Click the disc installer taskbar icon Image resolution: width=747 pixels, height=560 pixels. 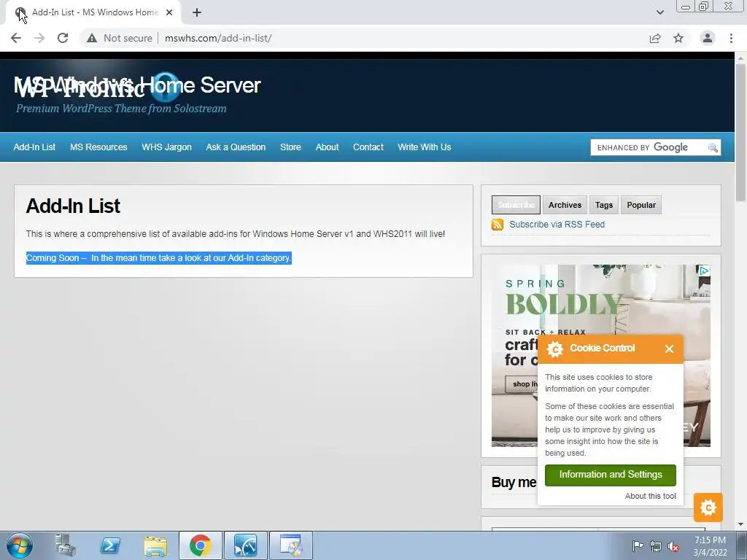click(291, 545)
